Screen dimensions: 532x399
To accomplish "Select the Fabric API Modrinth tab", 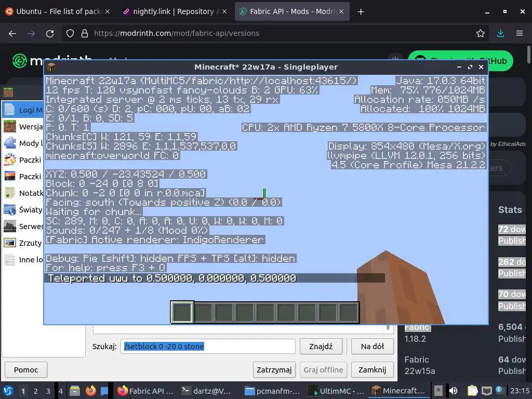I will point(292,11).
